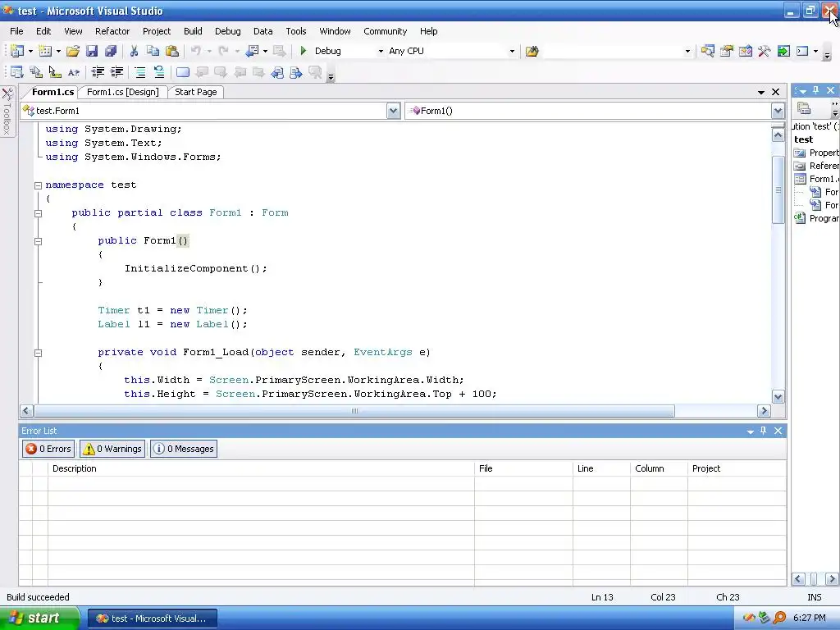Save Form1.cs with the floppy disk icon

[x=92, y=51]
